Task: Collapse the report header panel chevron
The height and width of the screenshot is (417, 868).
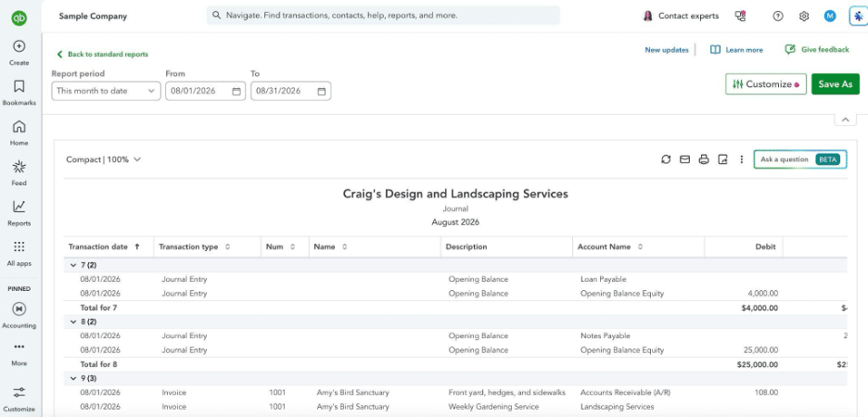Action: click(x=845, y=120)
